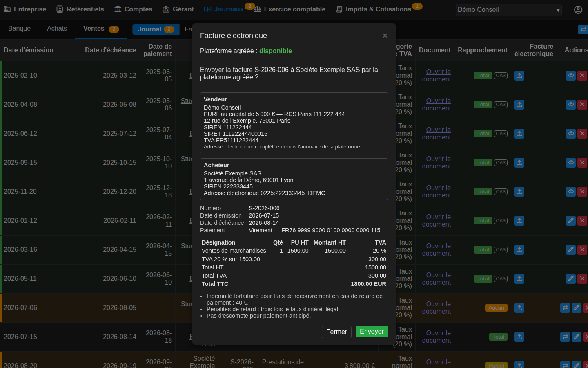Switch to the Achats tab
588x368 pixels.
pyautogui.click(x=57, y=29)
